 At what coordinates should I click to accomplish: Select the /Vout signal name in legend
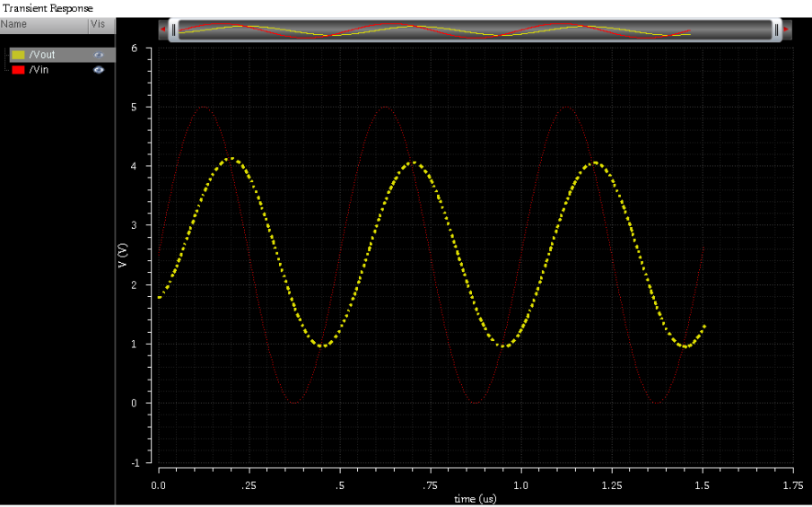42,55
